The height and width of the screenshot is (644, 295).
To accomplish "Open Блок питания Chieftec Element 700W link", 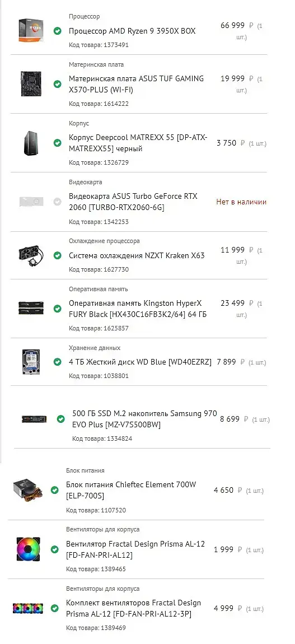I will (132, 490).
